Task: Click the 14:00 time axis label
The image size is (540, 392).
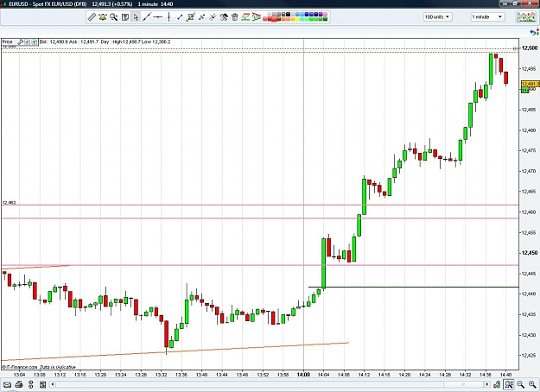Action: (303, 375)
